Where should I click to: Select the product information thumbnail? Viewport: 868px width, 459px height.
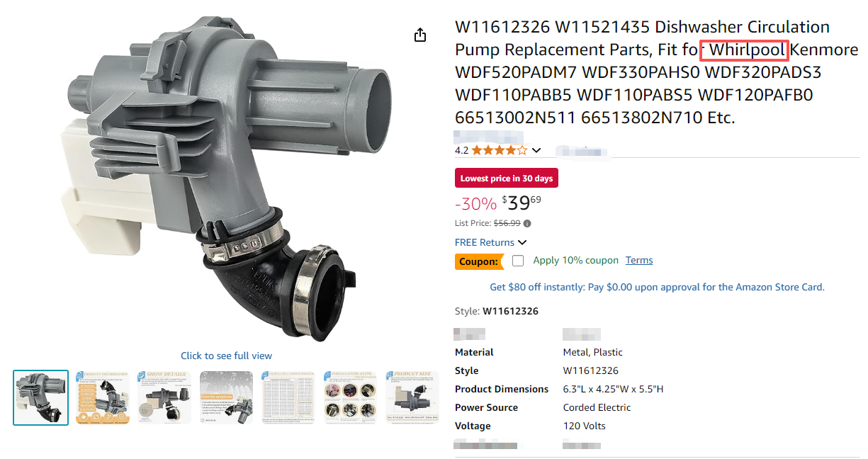(x=103, y=397)
